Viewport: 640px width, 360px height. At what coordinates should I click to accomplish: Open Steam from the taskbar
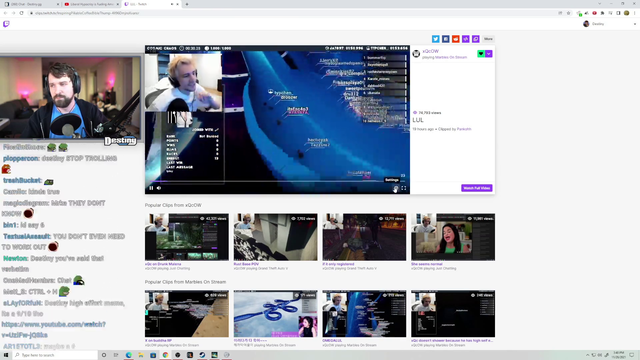(202, 355)
